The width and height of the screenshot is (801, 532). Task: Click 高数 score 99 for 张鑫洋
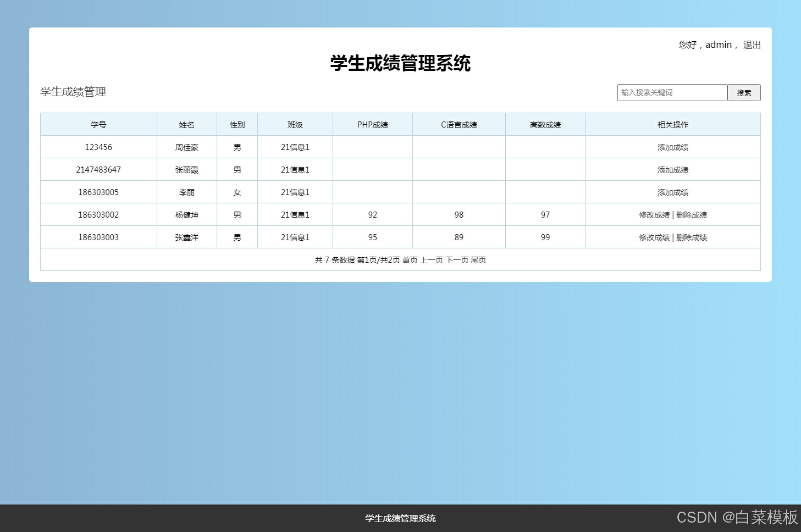tap(545, 237)
